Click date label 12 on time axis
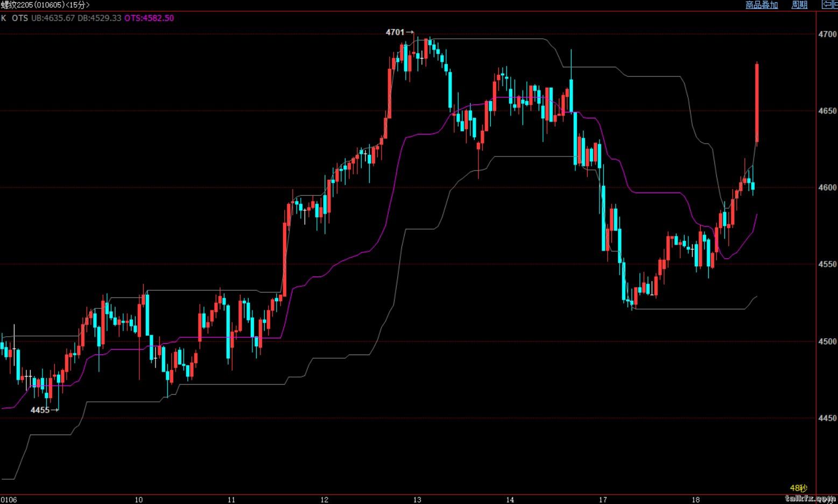This screenshot has height=504, width=838. (324, 500)
